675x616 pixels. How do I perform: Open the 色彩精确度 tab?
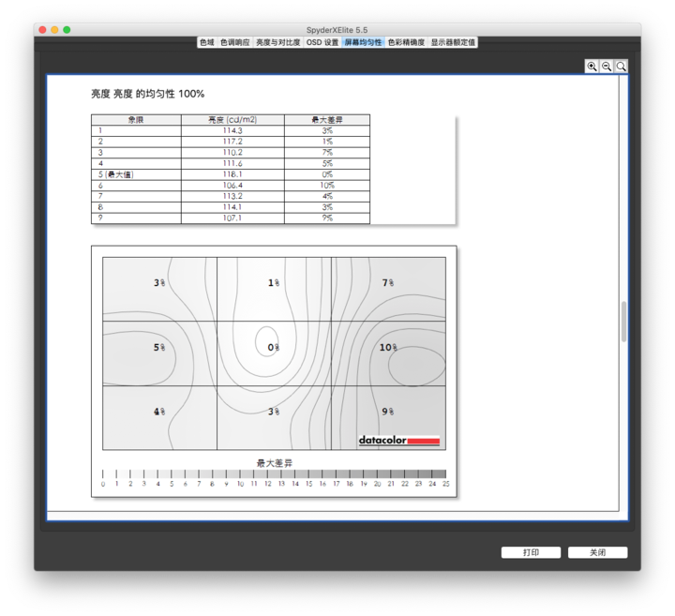[406, 42]
